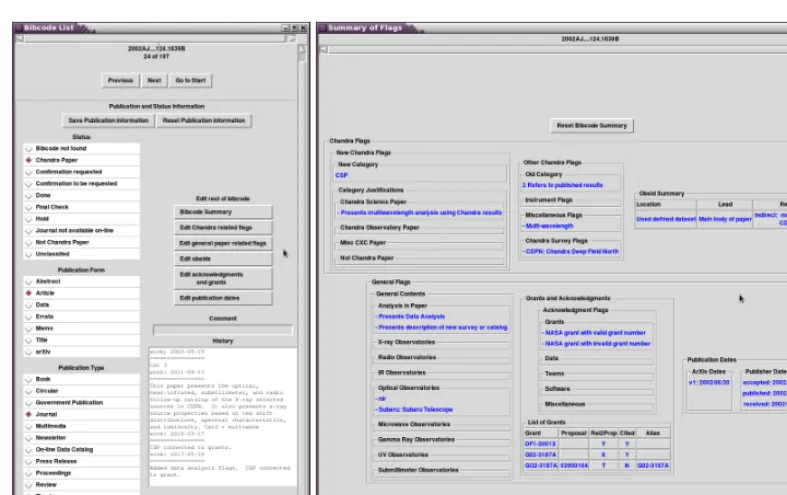The height and width of the screenshot is (495, 787).
Task: Click 'CDFN: Chandra Deep Field North' link
Action: click(x=572, y=252)
